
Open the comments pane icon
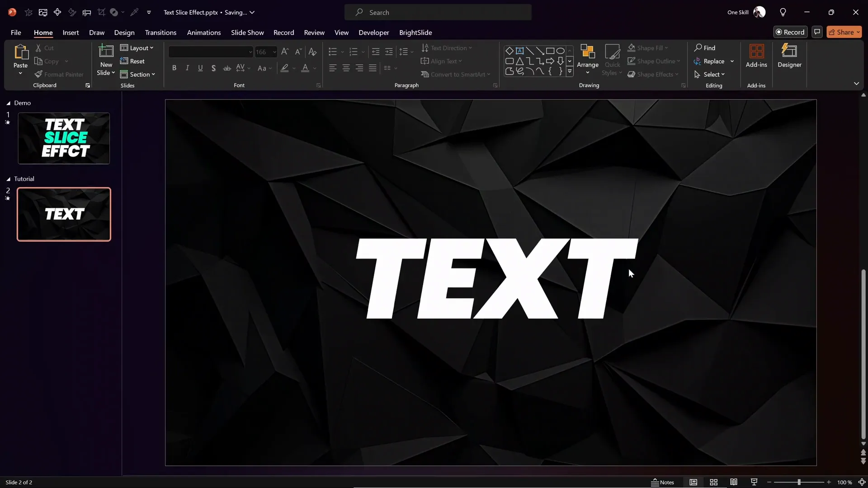coord(816,32)
